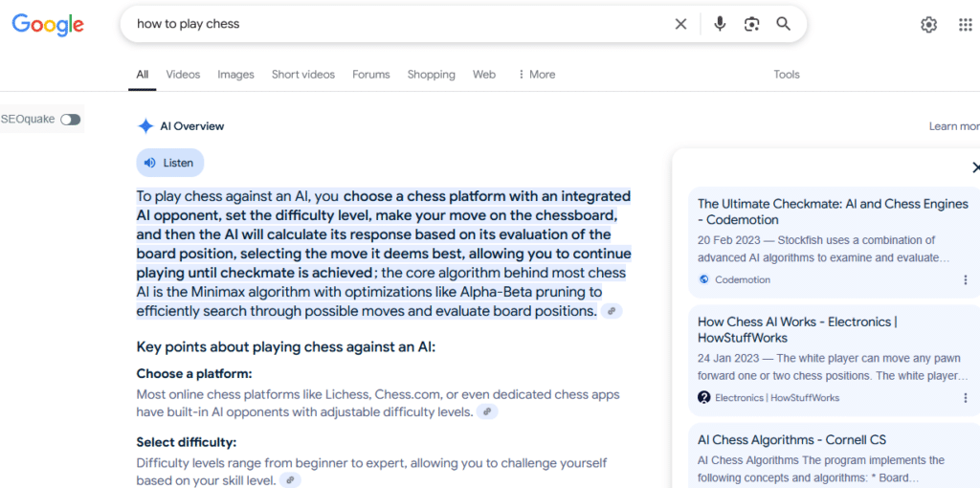980x488 pixels.
Task: Click the AI Overview sparkle icon
Action: point(145,126)
